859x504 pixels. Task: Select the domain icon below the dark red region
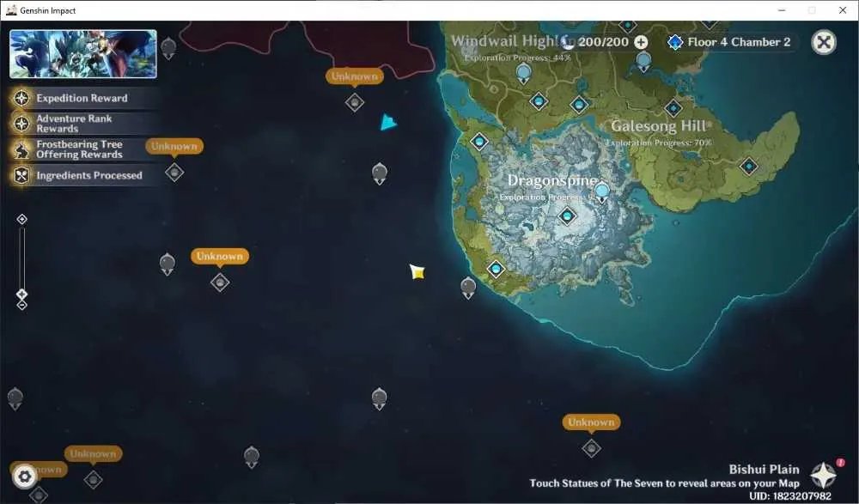click(x=355, y=102)
